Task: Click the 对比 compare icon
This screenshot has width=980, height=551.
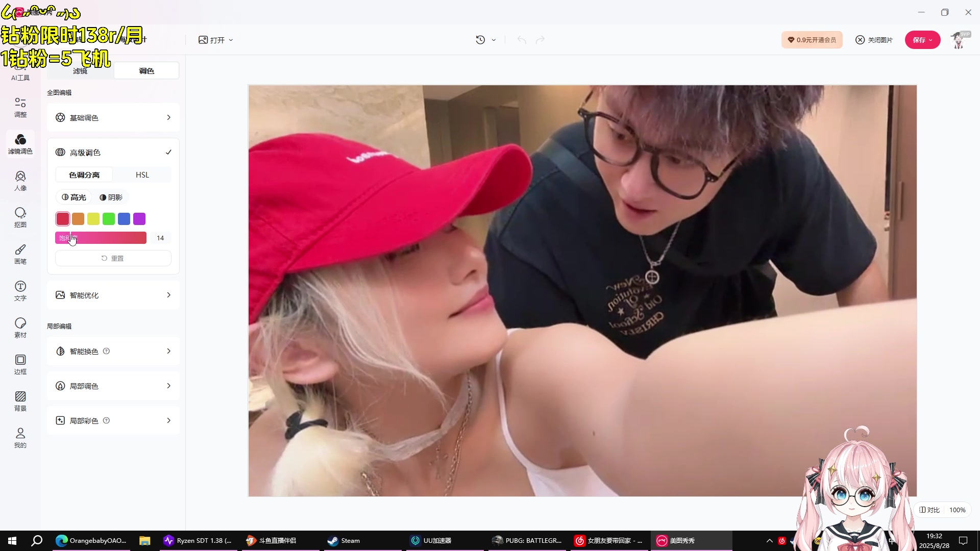Action: [x=929, y=510]
